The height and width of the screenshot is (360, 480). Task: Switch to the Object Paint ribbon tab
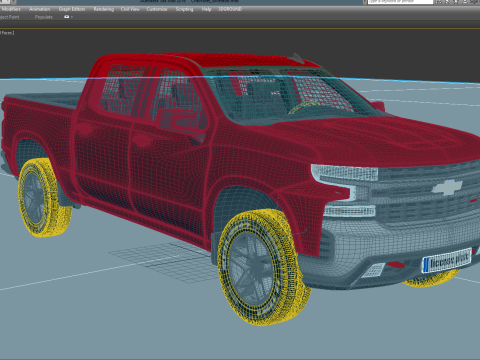(x=10, y=17)
